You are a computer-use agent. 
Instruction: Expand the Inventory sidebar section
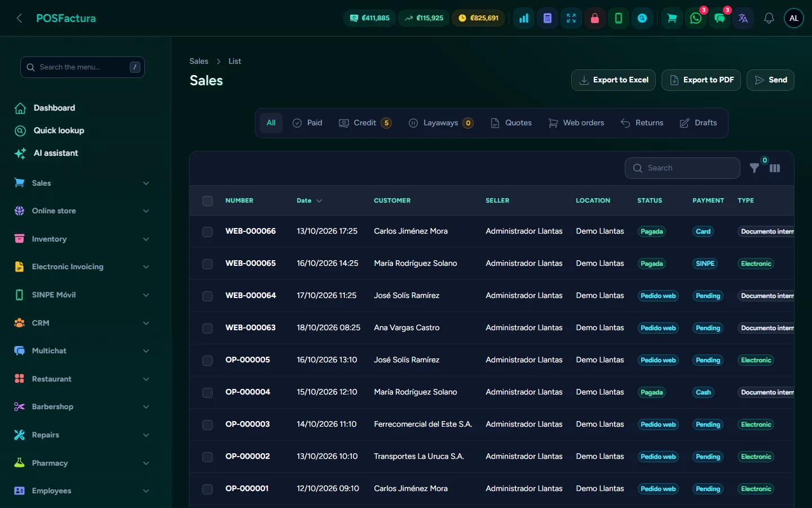click(x=83, y=239)
